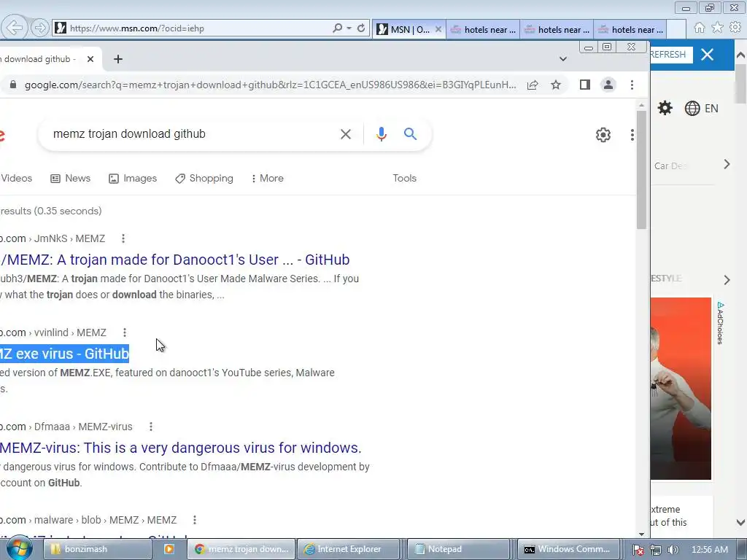The width and height of the screenshot is (747, 560).
Task: Click the 12:56 AM taskbar clock
Action: click(x=710, y=550)
